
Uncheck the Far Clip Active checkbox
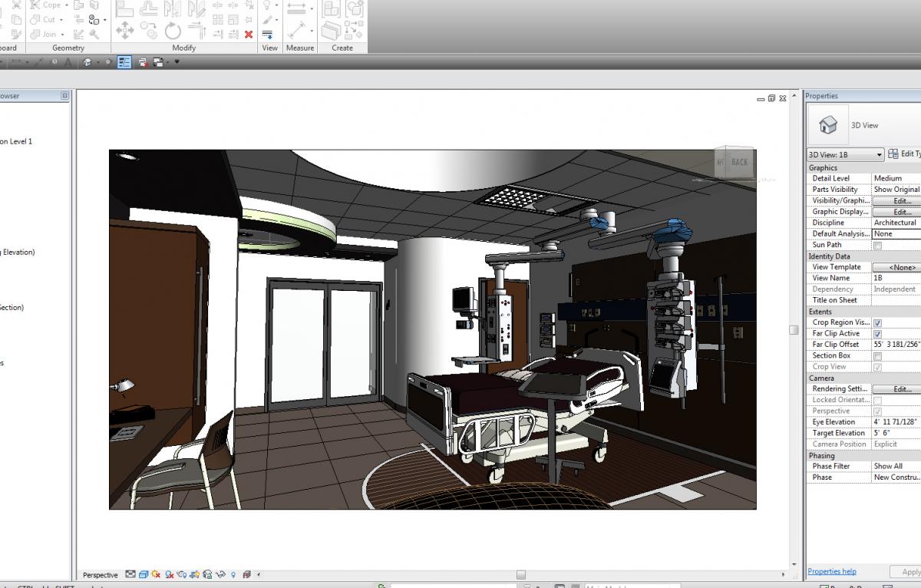click(879, 333)
